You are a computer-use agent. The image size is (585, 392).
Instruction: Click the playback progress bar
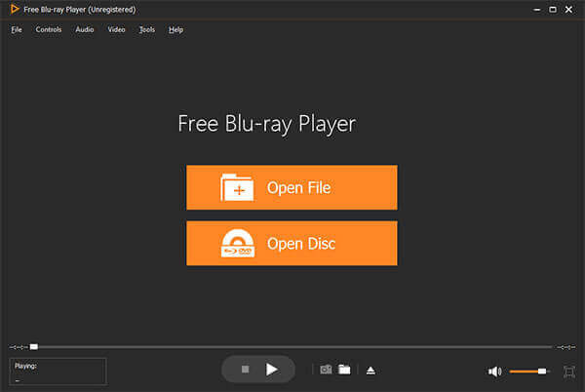(x=292, y=346)
